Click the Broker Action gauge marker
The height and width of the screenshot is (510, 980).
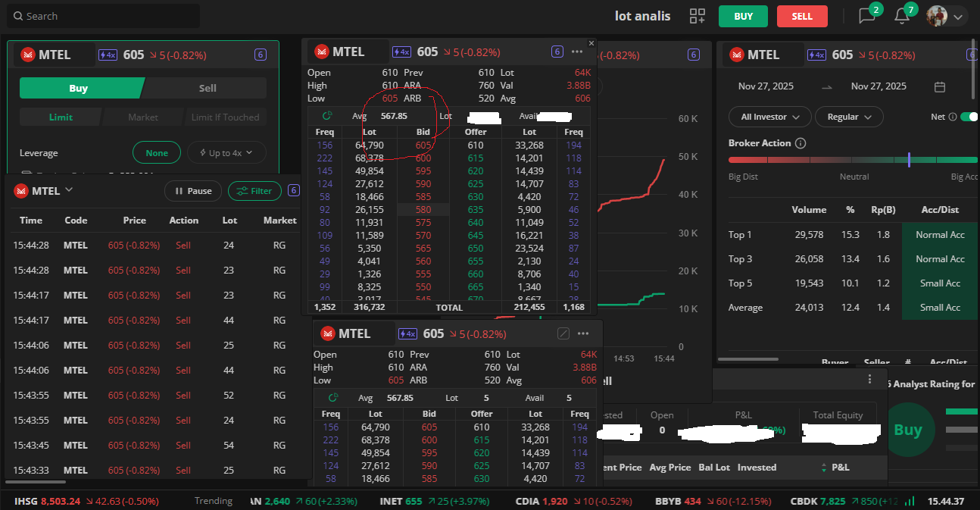(908, 160)
